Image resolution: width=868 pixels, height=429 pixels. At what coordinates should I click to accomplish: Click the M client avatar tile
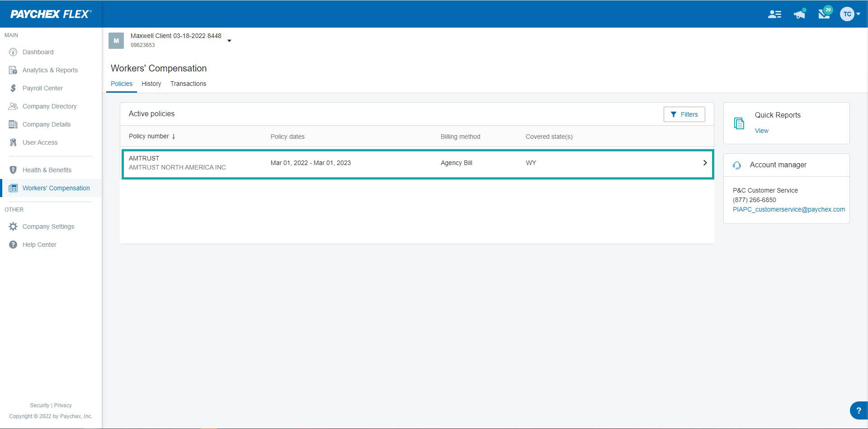(x=116, y=41)
